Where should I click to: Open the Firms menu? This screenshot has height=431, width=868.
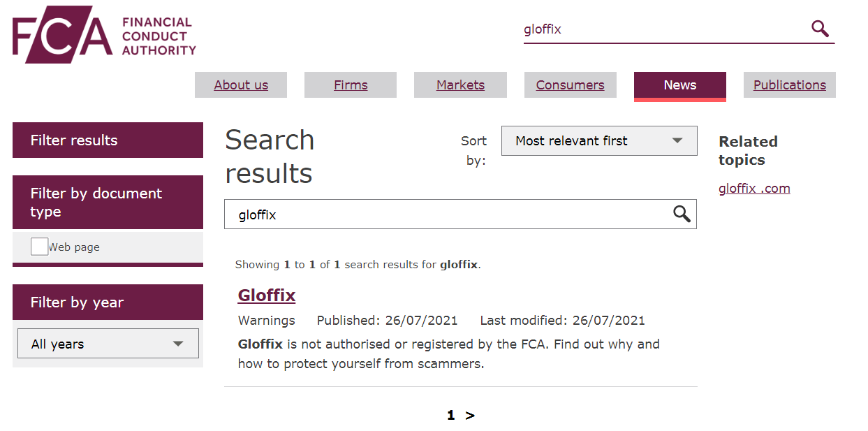(x=351, y=85)
